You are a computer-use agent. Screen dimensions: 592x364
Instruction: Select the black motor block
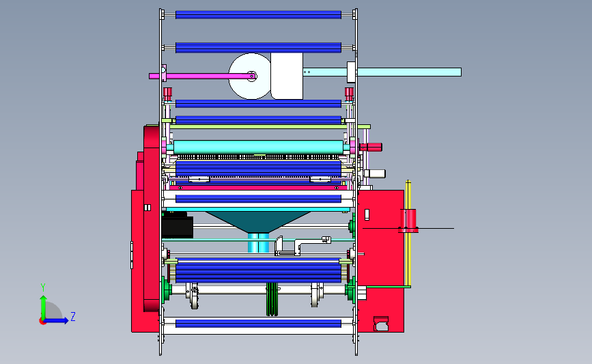pos(178,226)
